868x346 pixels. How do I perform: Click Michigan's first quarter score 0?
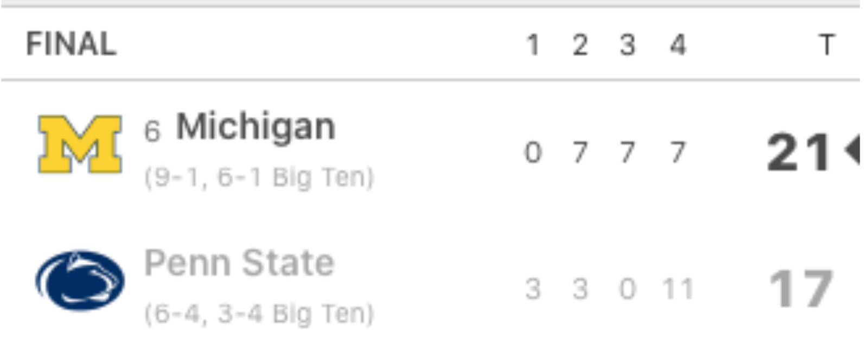pyautogui.click(x=533, y=152)
